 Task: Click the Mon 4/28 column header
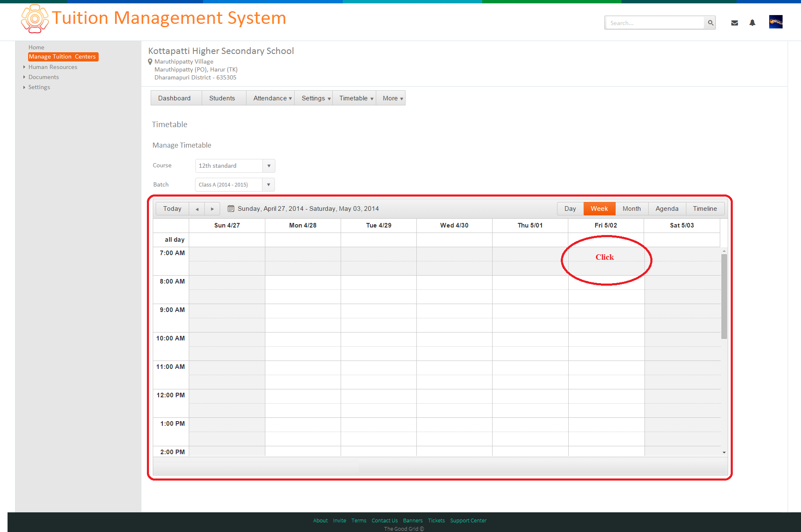(x=303, y=225)
